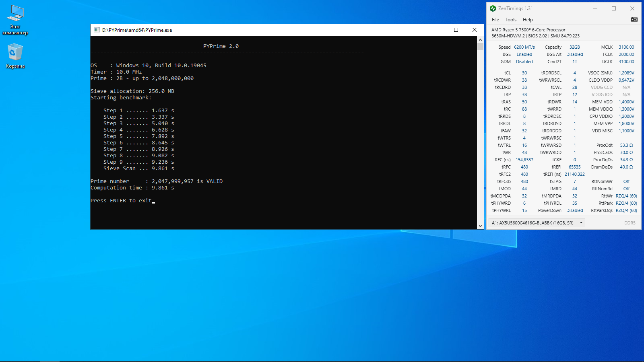Click the console scrollbar down arrow

[x=480, y=226]
